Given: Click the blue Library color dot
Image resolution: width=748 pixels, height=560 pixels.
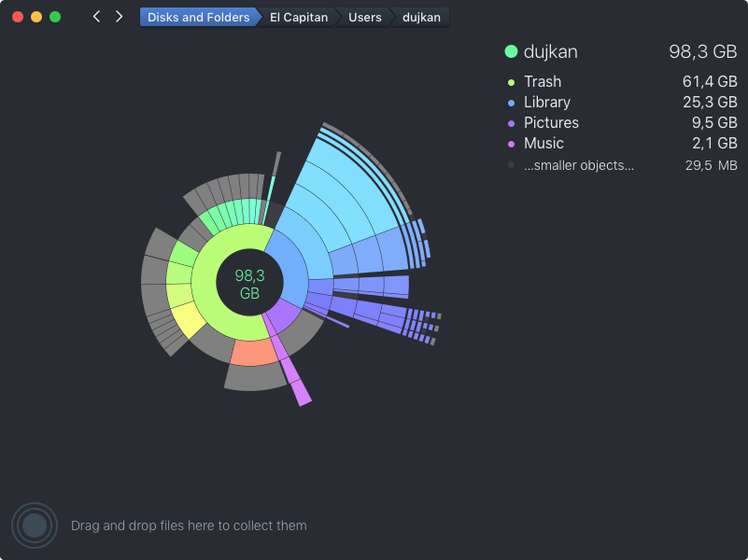Looking at the screenshot, I should [511, 103].
